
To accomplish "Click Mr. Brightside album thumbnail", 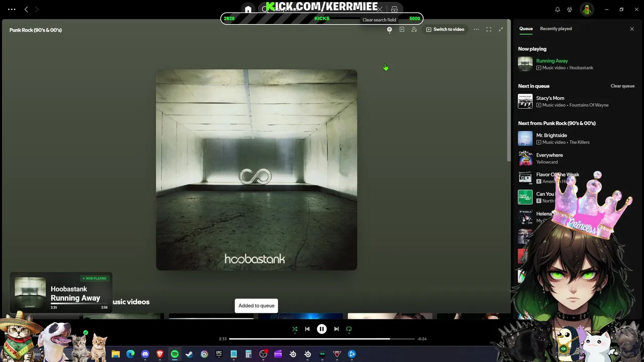I will click(x=525, y=139).
